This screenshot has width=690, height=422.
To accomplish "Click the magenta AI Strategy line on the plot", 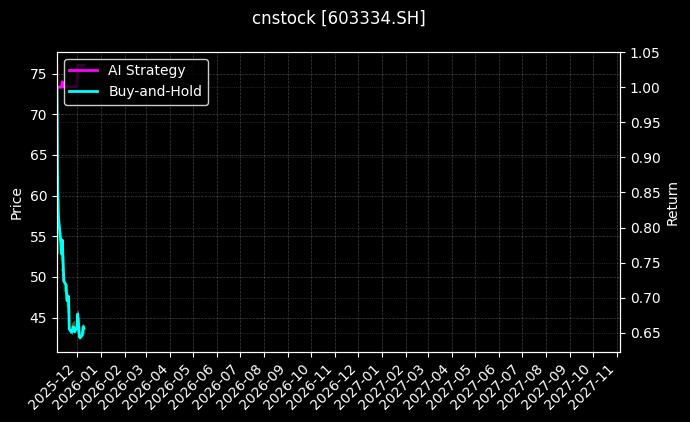I will (61, 85).
